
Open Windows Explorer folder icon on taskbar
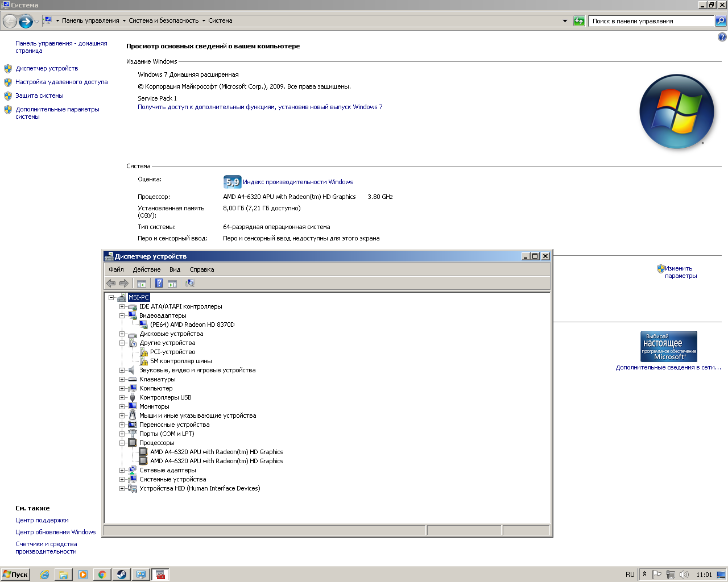point(64,575)
